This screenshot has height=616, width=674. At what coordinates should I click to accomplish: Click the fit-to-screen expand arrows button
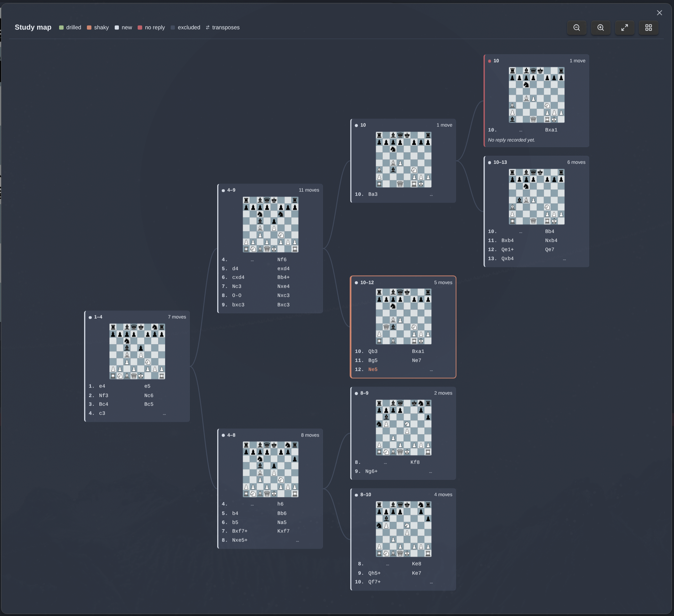625,28
